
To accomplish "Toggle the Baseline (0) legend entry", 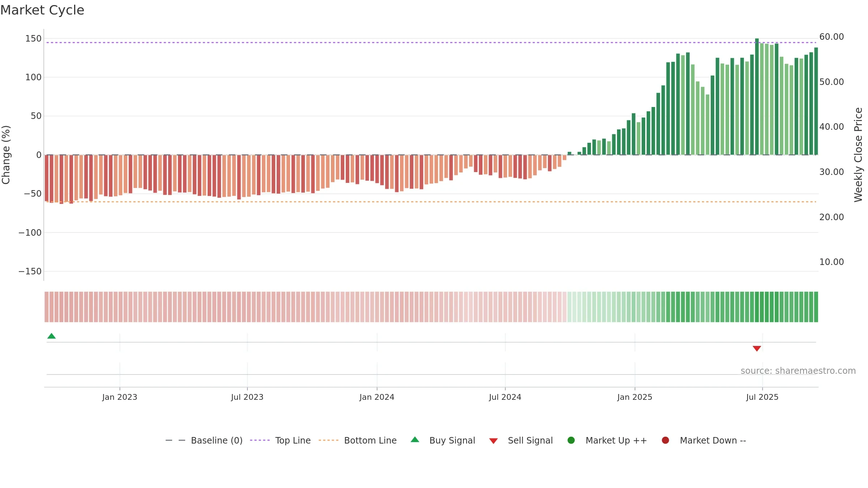I will click(204, 440).
